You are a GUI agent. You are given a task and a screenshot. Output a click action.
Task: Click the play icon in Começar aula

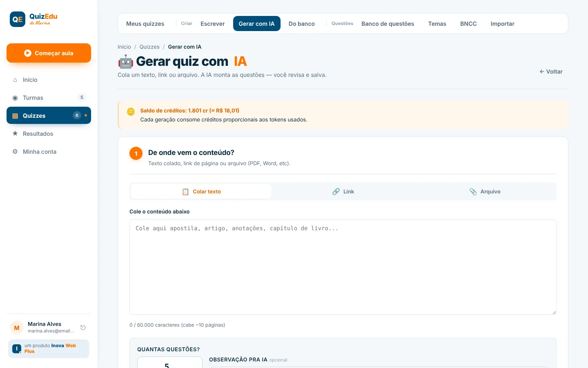(x=28, y=53)
